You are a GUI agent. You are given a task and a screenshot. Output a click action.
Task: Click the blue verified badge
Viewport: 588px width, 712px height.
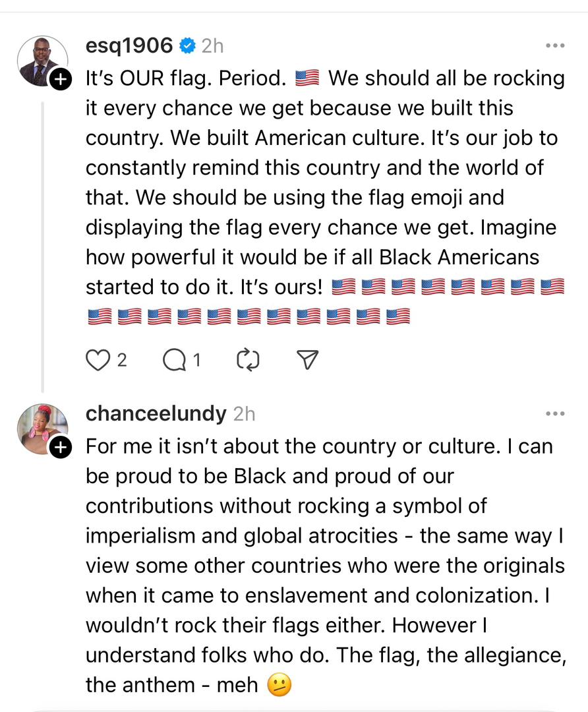187,46
